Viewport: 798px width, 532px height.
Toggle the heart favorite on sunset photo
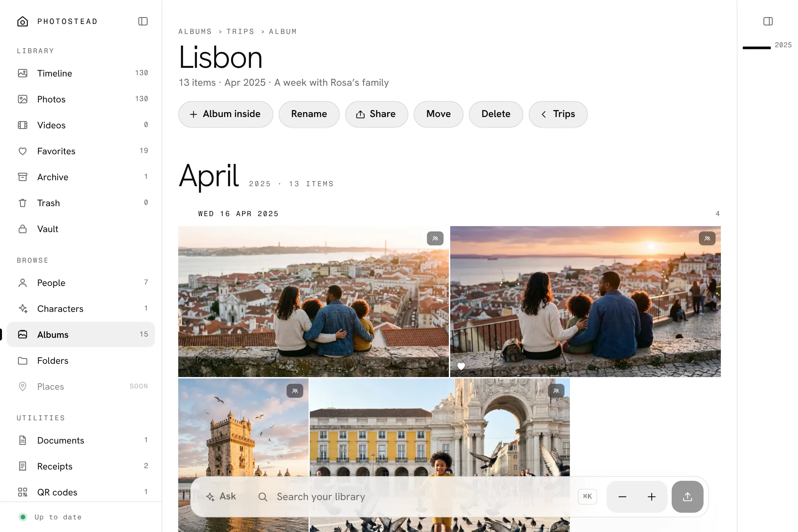coord(461,366)
